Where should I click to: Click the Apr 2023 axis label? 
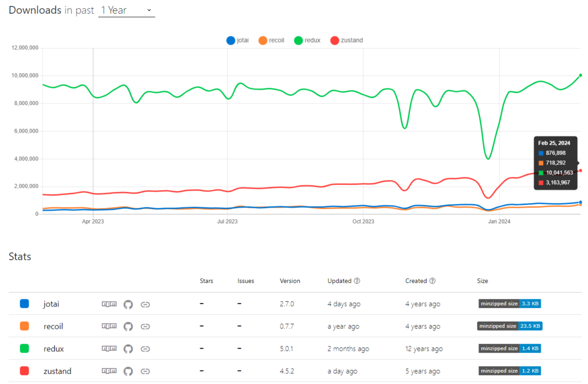tap(93, 221)
